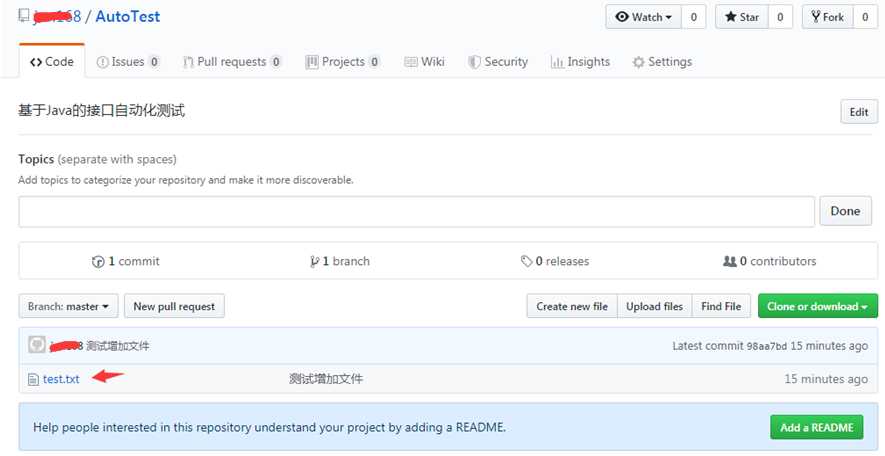Click the Issues tab exclamation icon
This screenshot has width=885, height=456.
pos(102,62)
